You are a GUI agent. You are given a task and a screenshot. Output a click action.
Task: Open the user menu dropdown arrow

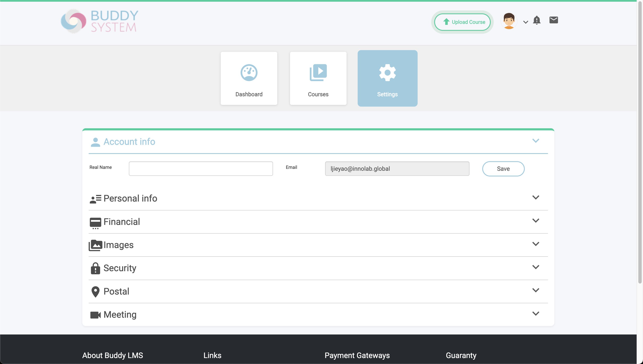pos(525,22)
